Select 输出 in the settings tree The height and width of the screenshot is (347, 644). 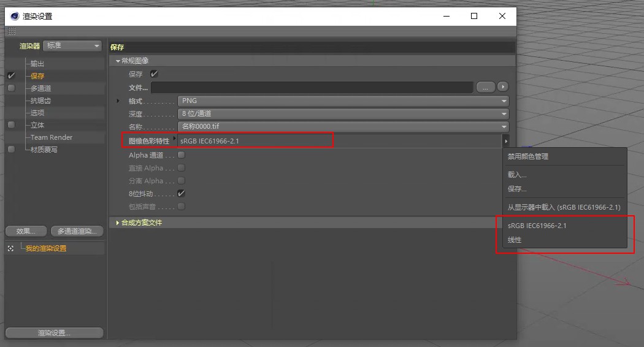pyautogui.click(x=37, y=64)
